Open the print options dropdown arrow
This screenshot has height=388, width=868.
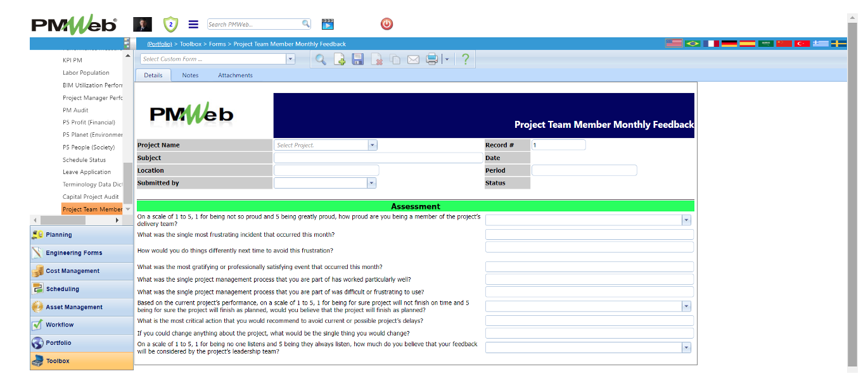pos(447,59)
